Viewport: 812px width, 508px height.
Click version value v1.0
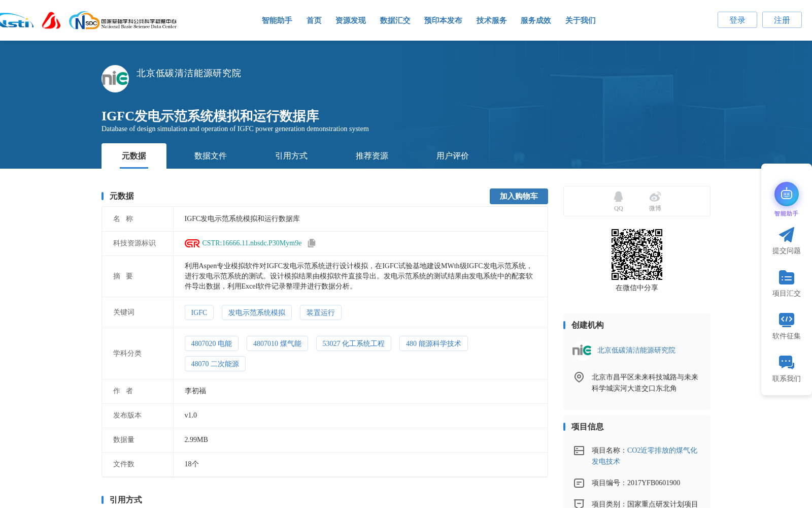coord(191,416)
